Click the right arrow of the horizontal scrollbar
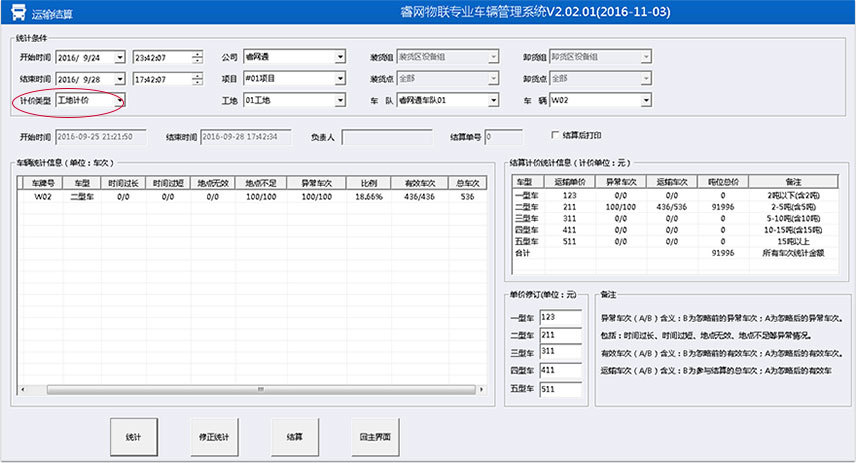 point(481,390)
